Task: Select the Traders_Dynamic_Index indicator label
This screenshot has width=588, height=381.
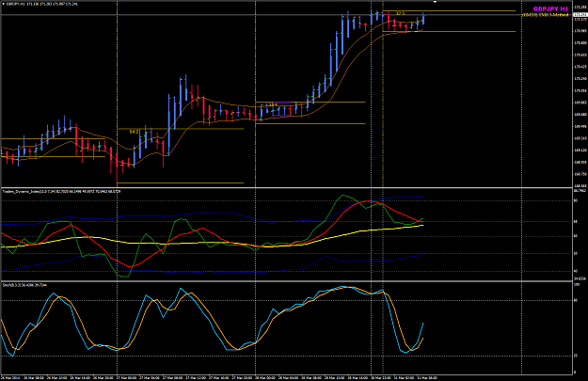Action: click(x=61, y=191)
